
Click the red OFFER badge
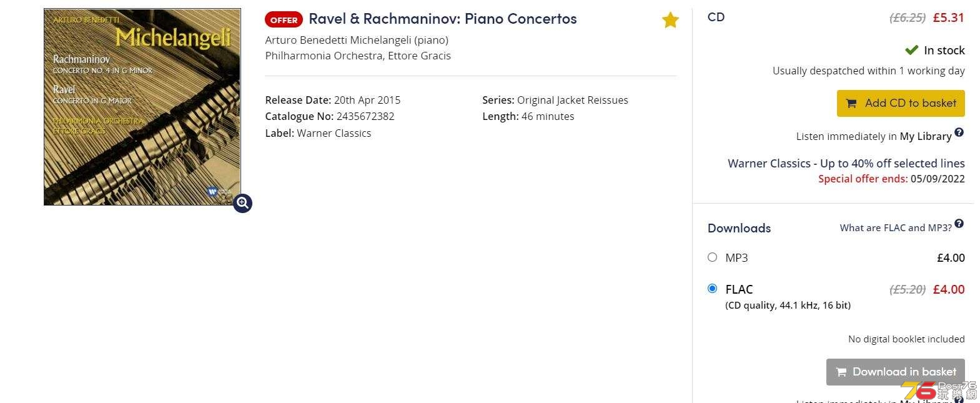pyautogui.click(x=284, y=20)
